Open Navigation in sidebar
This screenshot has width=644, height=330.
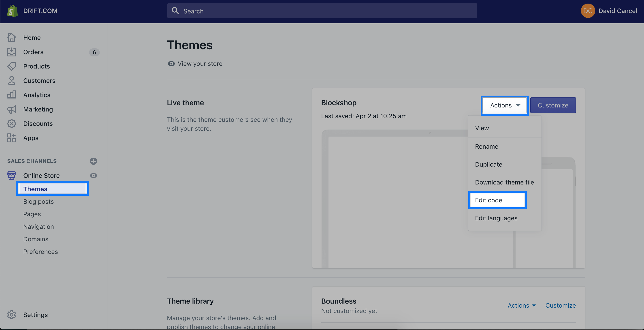click(x=38, y=226)
